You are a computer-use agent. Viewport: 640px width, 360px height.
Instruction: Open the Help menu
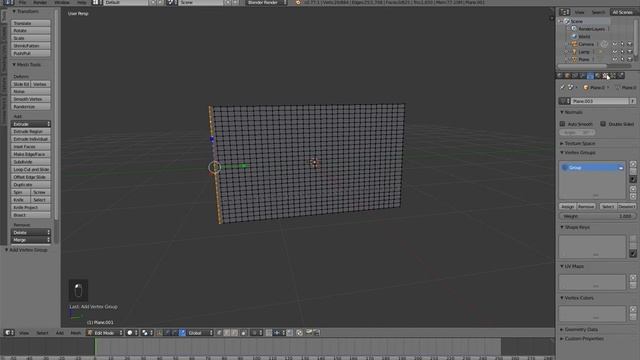pyautogui.click(x=82, y=2)
